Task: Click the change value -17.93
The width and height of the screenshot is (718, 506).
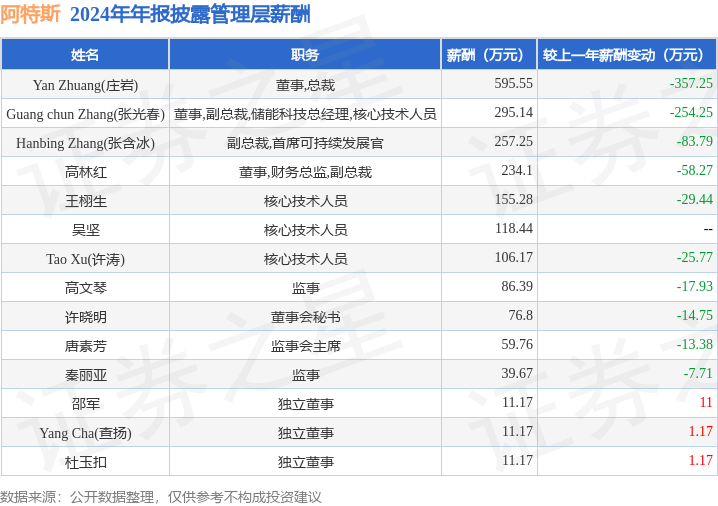Action: (x=695, y=286)
